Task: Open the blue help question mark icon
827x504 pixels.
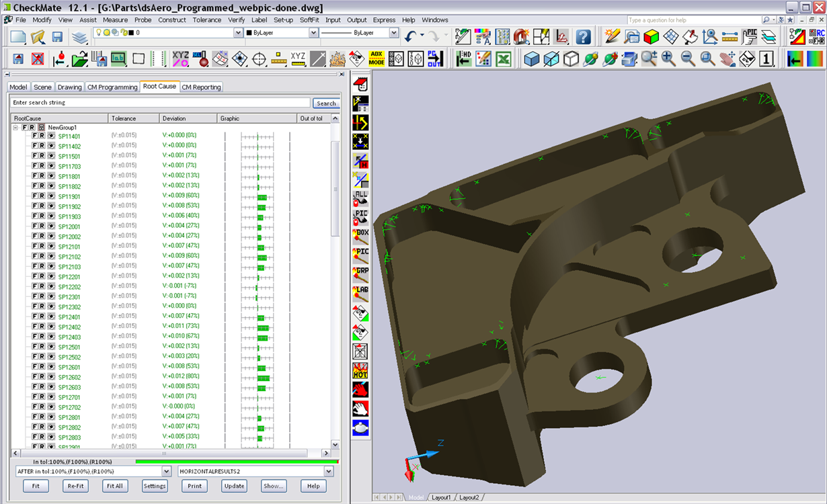Action: 583,36
